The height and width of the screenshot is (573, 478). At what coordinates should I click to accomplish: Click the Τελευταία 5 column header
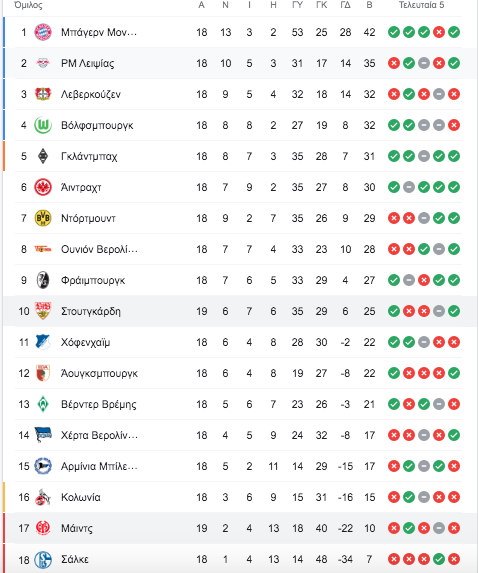(x=421, y=5)
